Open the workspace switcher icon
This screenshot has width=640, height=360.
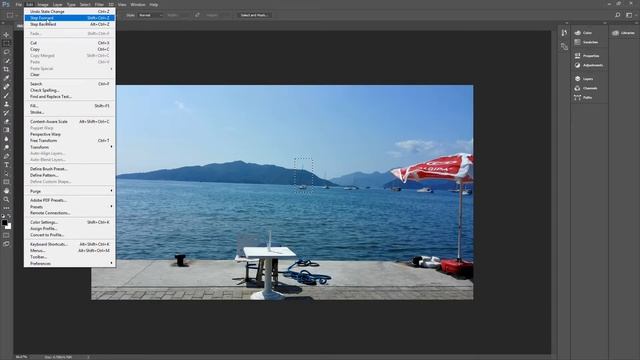[629, 15]
